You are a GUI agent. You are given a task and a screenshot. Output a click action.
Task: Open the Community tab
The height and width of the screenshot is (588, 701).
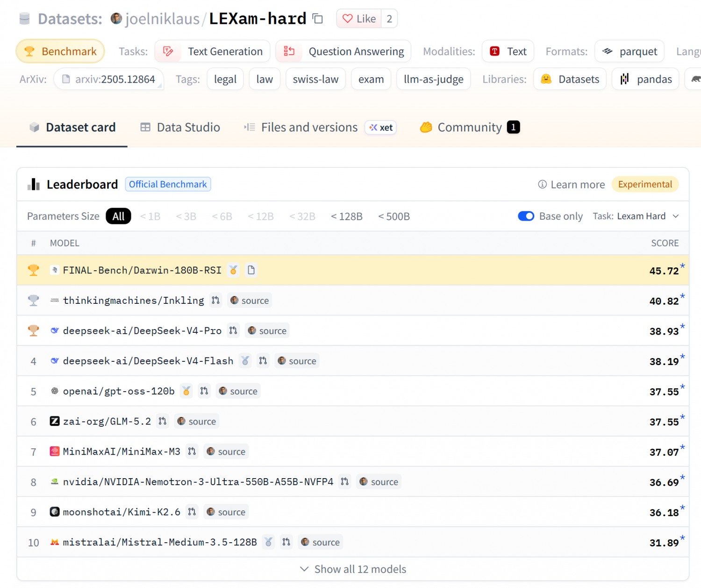coord(470,127)
